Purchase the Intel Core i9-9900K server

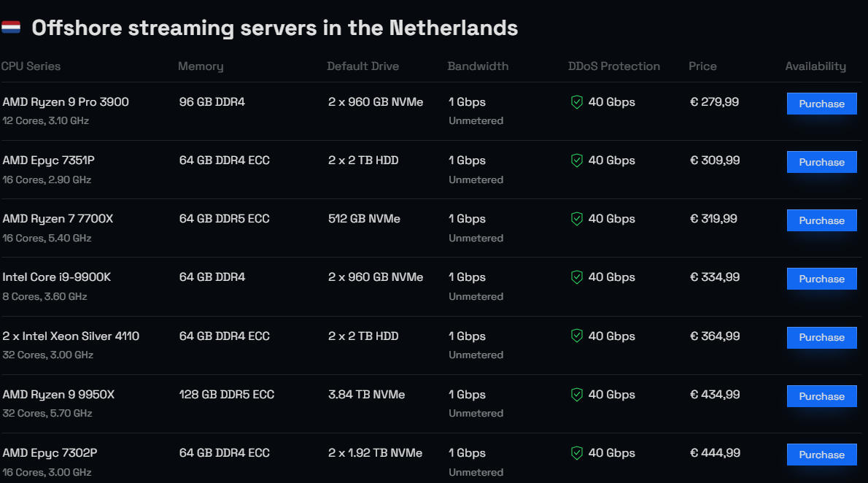821,279
